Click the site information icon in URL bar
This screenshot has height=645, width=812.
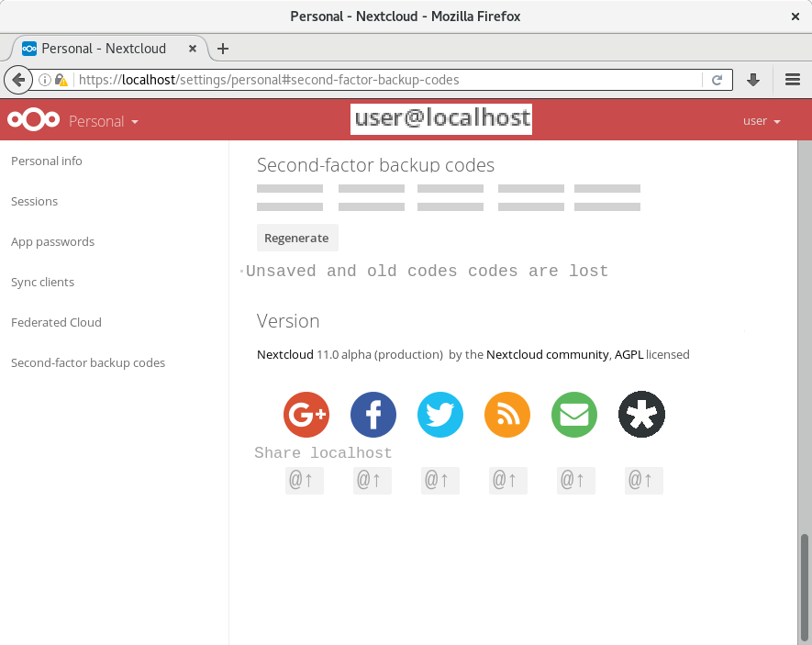(x=45, y=80)
